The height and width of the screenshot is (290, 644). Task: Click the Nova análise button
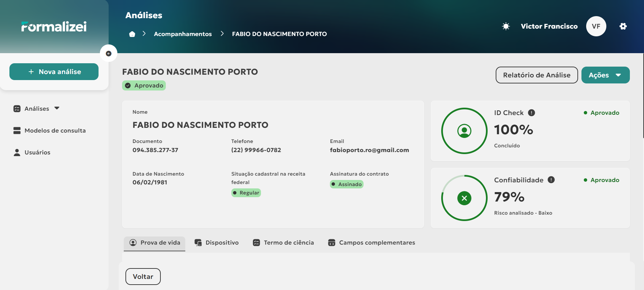pos(54,72)
